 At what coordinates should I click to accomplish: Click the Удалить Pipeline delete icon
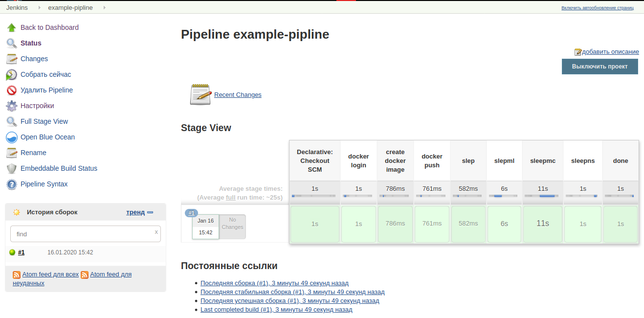(x=12, y=90)
